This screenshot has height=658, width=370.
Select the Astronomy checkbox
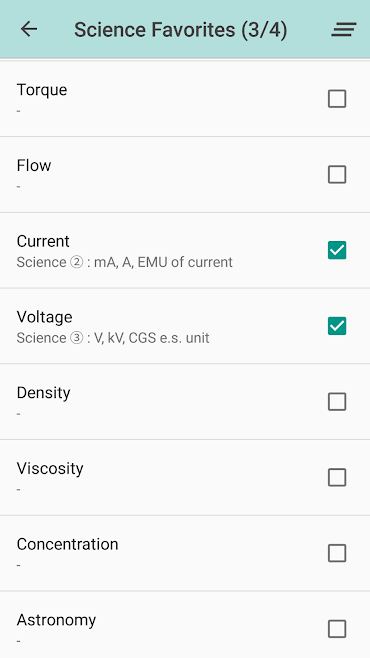point(337,629)
